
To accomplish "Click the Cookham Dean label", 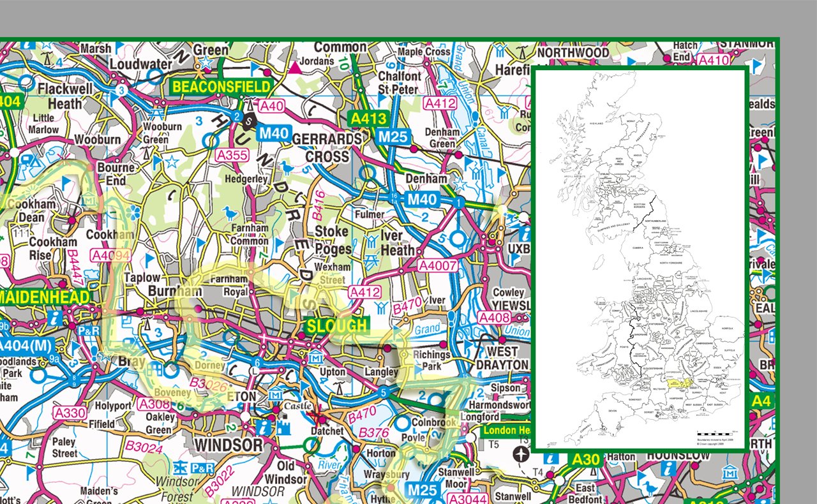I will pos(33,211).
